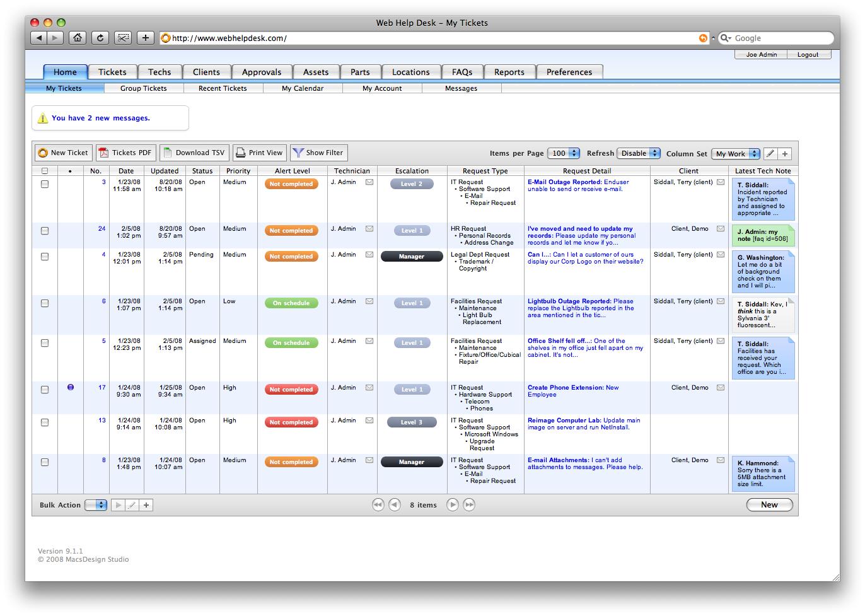865x616 pixels.
Task: Add a bulk action with the plus icon
Action: pyautogui.click(x=146, y=505)
